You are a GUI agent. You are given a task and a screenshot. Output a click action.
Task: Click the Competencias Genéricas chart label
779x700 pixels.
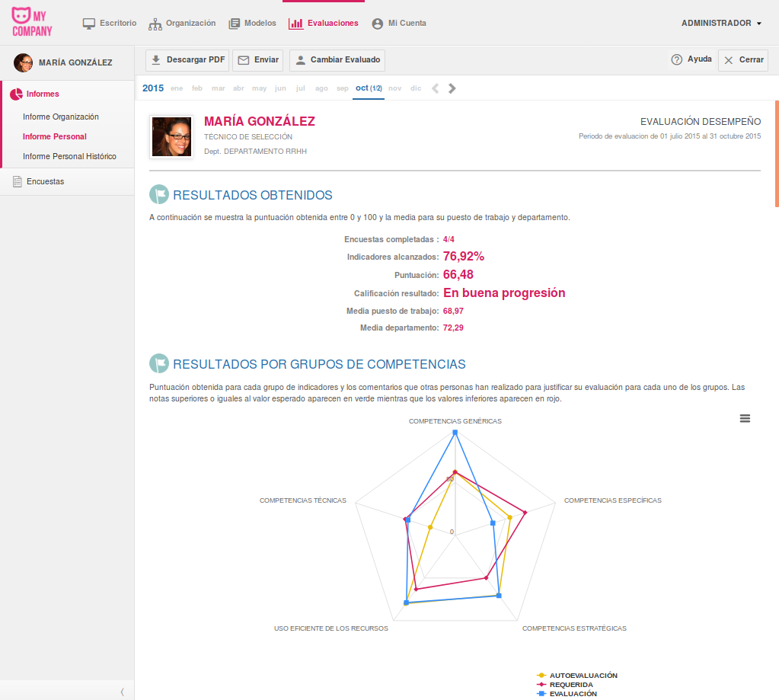(x=455, y=421)
